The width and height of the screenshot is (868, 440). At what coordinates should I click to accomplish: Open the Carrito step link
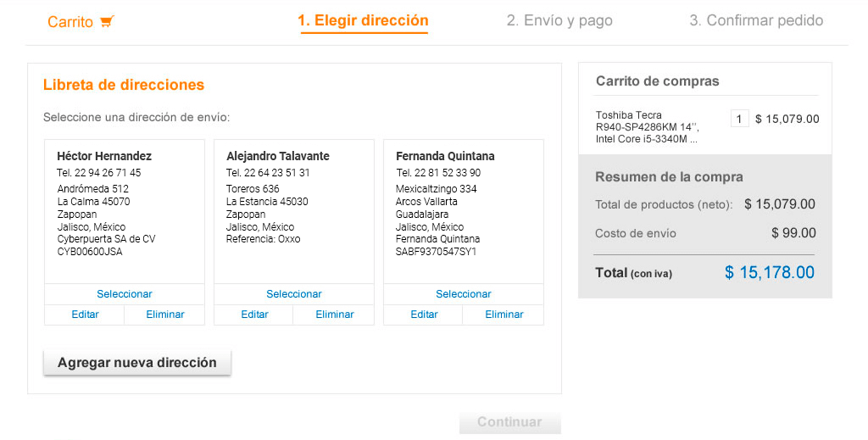70,22
